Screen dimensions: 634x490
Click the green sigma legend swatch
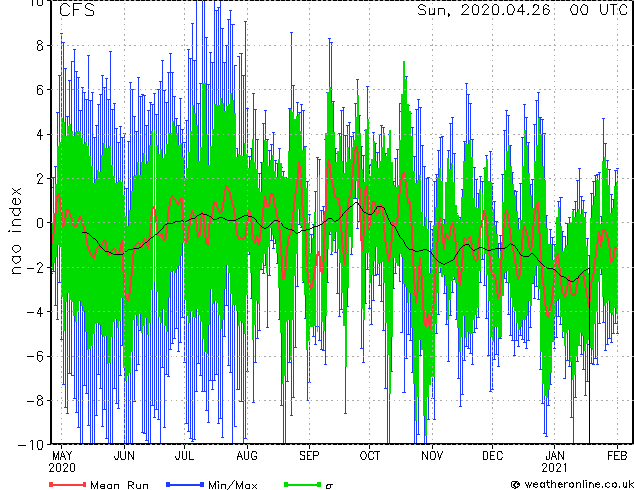[x=303, y=484]
